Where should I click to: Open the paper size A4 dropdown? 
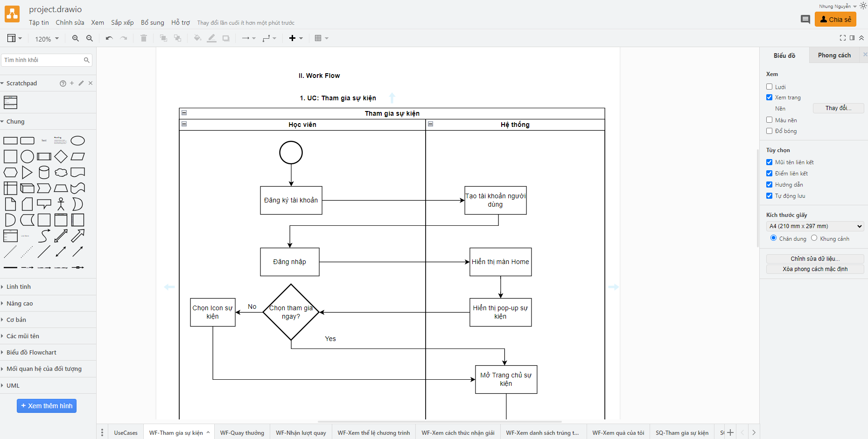pyautogui.click(x=815, y=226)
